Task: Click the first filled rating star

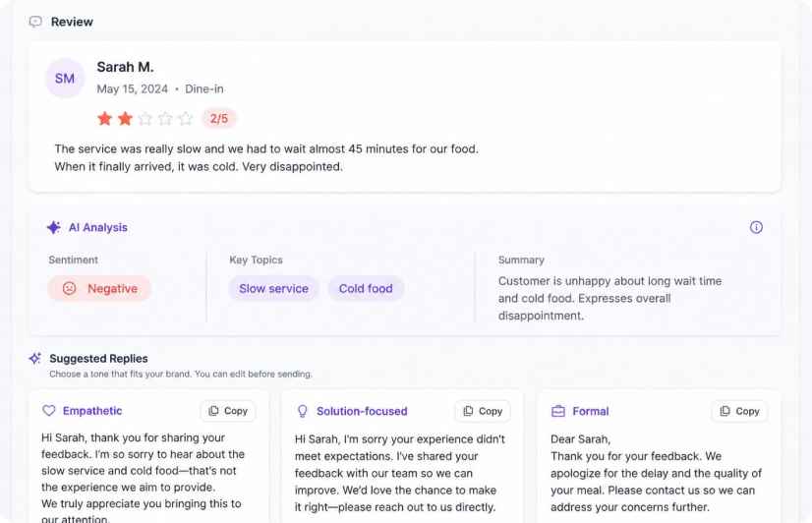Action: click(x=104, y=119)
